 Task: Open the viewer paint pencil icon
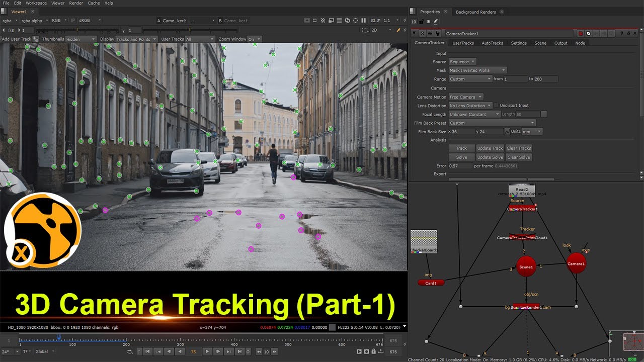[x=398, y=30]
